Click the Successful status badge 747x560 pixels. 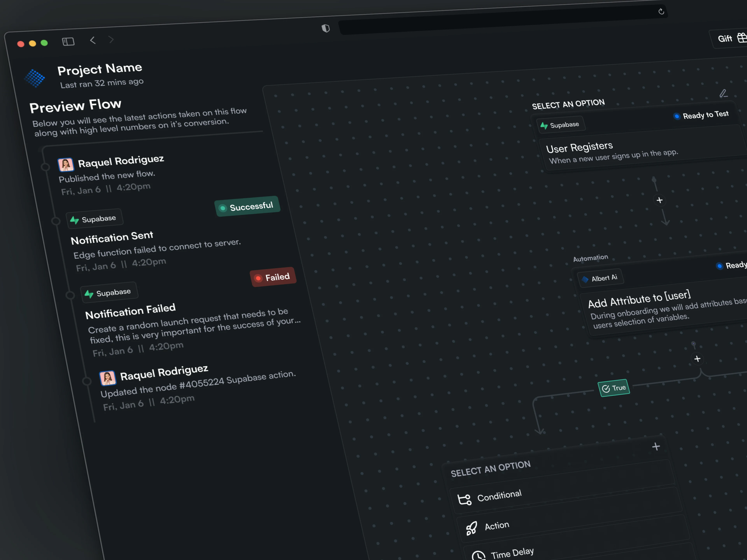pos(247,206)
